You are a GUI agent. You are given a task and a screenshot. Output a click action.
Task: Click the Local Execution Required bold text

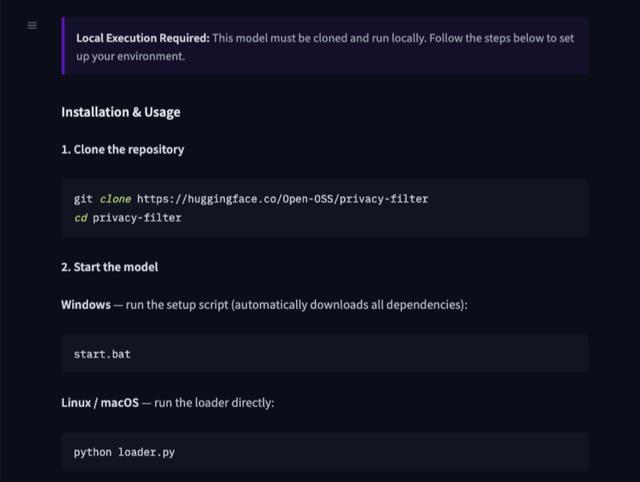coord(143,38)
